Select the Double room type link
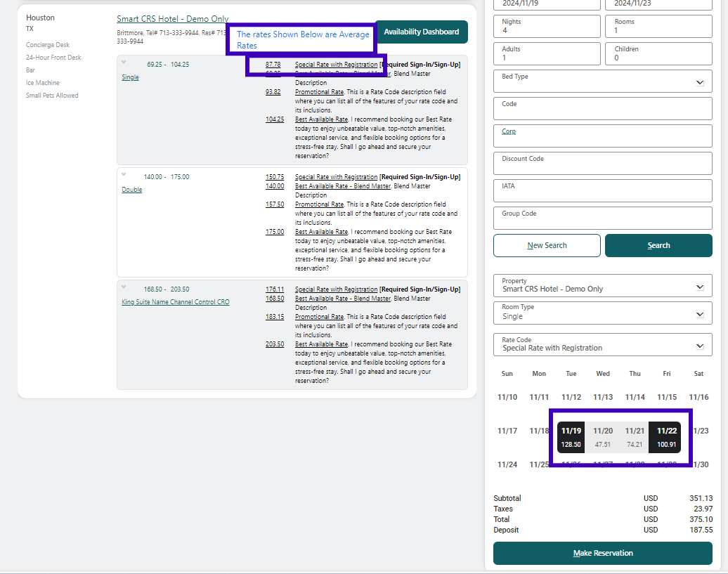The image size is (728, 574). coord(132,189)
